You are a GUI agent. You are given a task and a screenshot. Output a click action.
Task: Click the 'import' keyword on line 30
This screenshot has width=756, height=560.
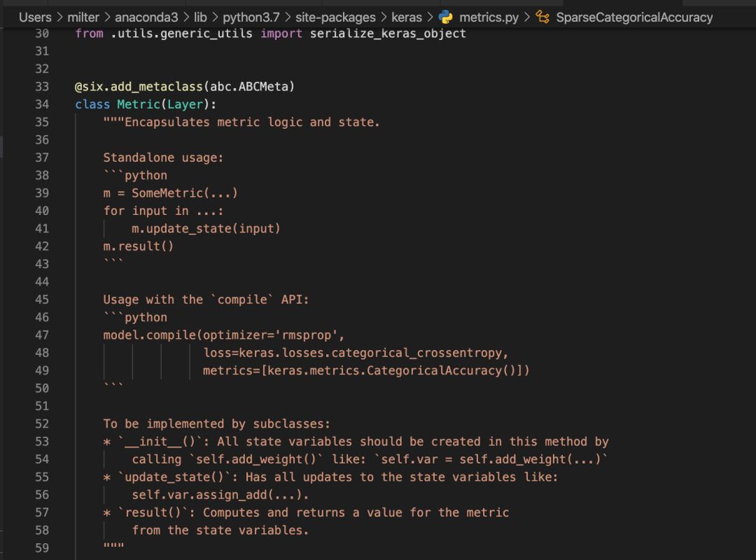point(281,34)
